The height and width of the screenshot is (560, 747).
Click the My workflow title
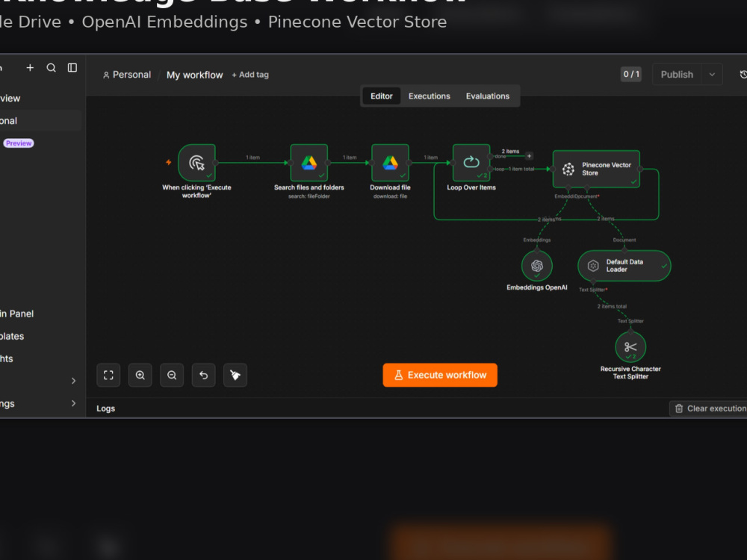click(x=194, y=75)
